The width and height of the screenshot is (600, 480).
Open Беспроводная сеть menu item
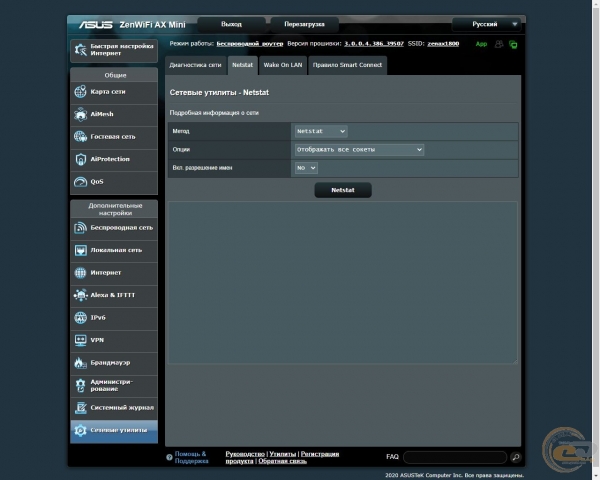pos(114,228)
